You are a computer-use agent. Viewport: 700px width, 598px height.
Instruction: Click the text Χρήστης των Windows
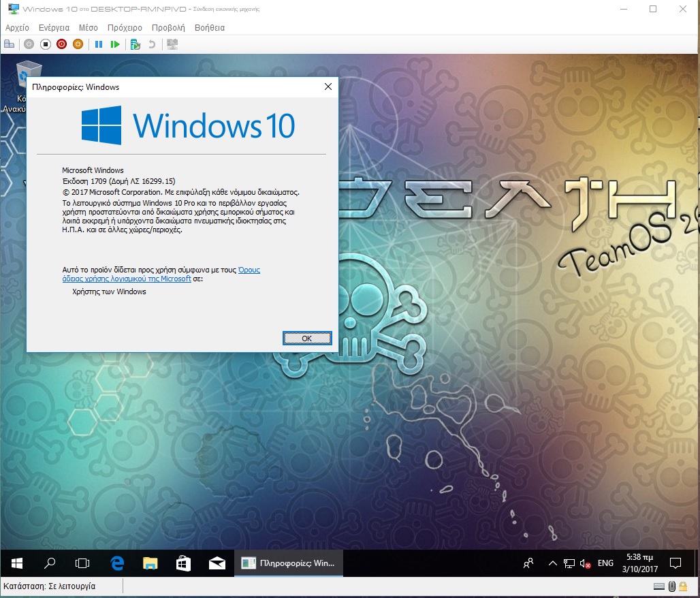[x=110, y=292]
